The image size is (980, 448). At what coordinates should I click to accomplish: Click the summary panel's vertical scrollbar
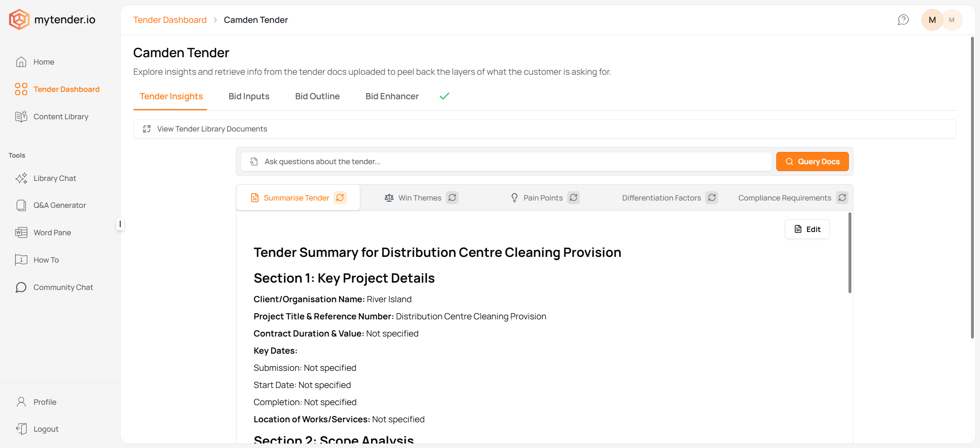point(850,253)
